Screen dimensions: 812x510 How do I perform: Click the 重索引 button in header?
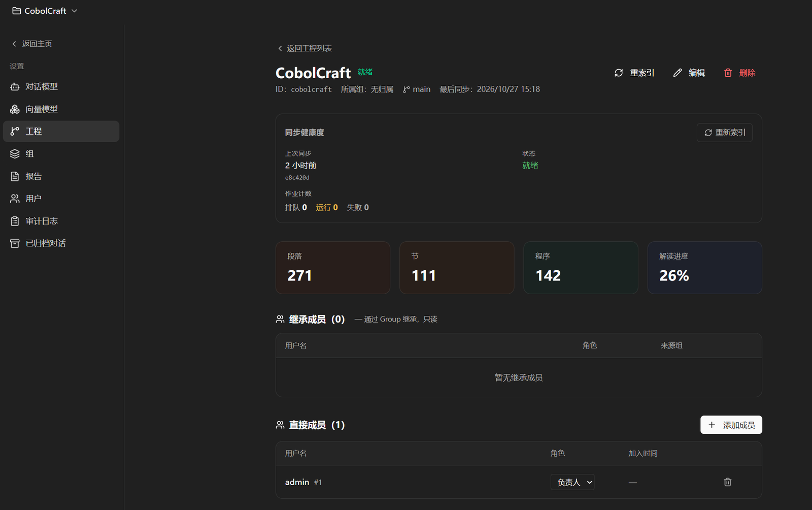pyautogui.click(x=634, y=73)
